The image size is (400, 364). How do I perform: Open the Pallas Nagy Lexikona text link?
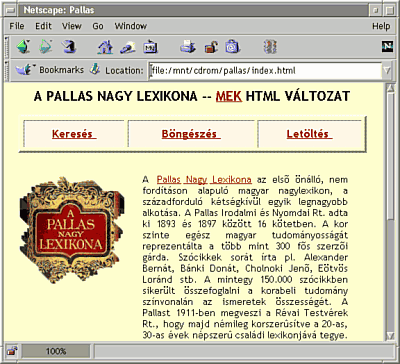tap(204, 180)
